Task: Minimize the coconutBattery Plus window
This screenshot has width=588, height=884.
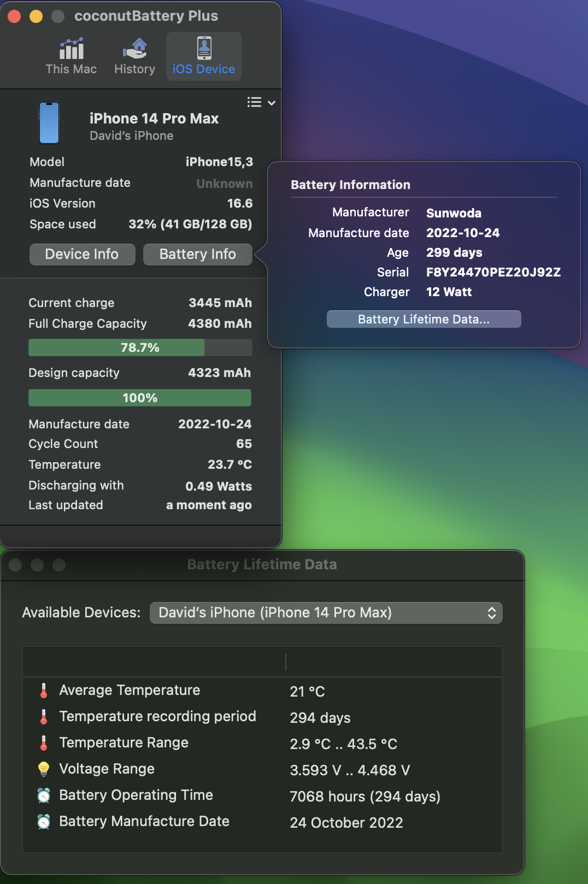Action: coord(36,16)
